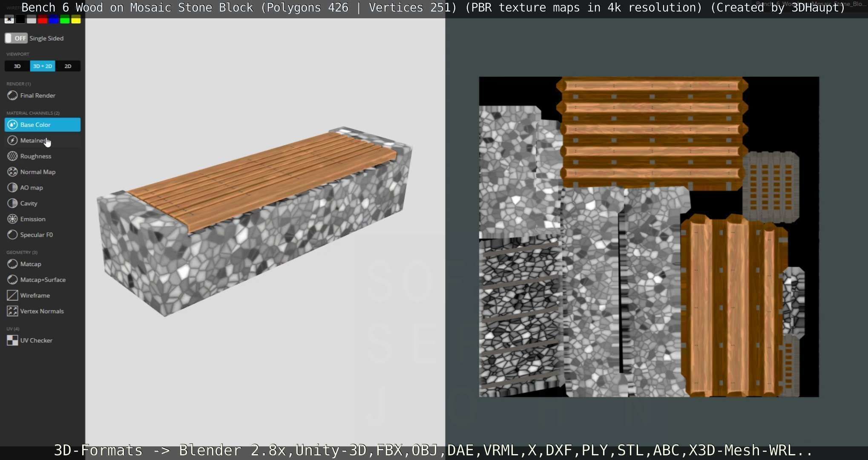The height and width of the screenshot is (460, 868).
Task: Choose the yellow wireframe color swatch
Action: click(76, 20)
